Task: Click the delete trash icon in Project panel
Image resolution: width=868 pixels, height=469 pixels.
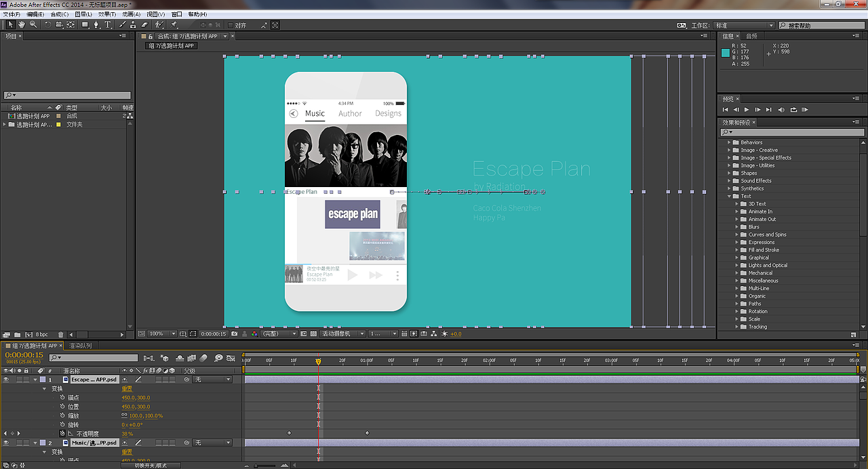Action: 60,335
